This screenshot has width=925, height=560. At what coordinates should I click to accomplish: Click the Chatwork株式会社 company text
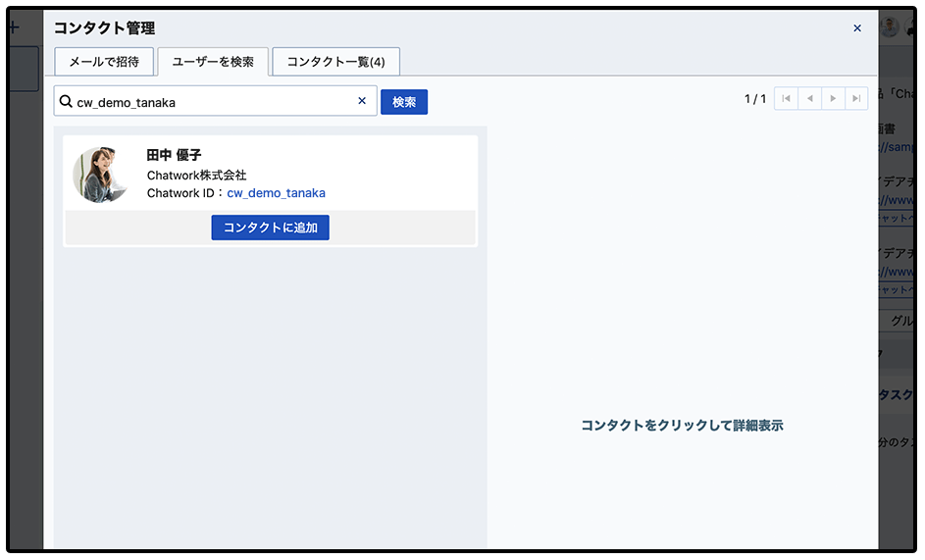[x=196, y=175]
